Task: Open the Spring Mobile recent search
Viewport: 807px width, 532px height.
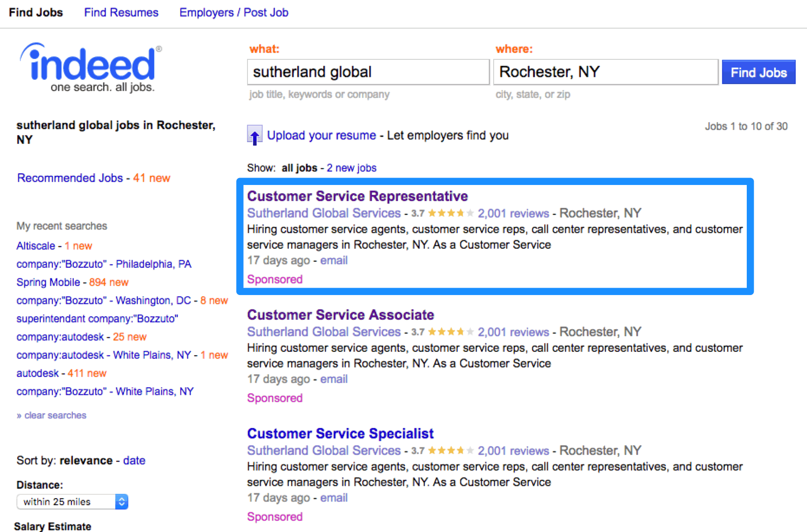Action: pyautogui.click(x=48, y=282)
